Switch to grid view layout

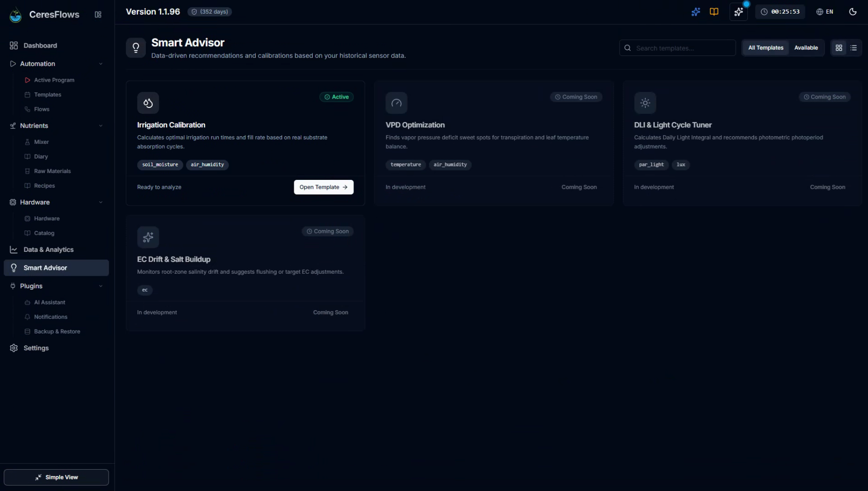pyautogui.click(x=838, y=48)
